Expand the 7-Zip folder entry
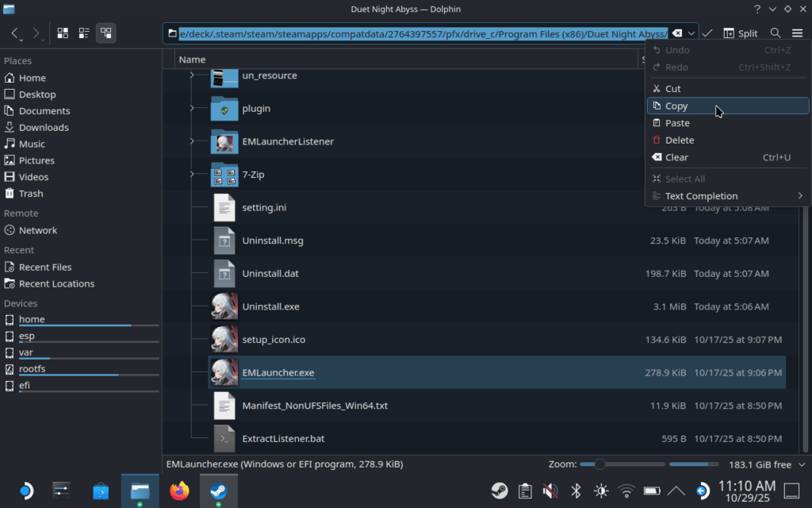Image resolution: width=812 pixels, height=508 pixels. (191, 175)
